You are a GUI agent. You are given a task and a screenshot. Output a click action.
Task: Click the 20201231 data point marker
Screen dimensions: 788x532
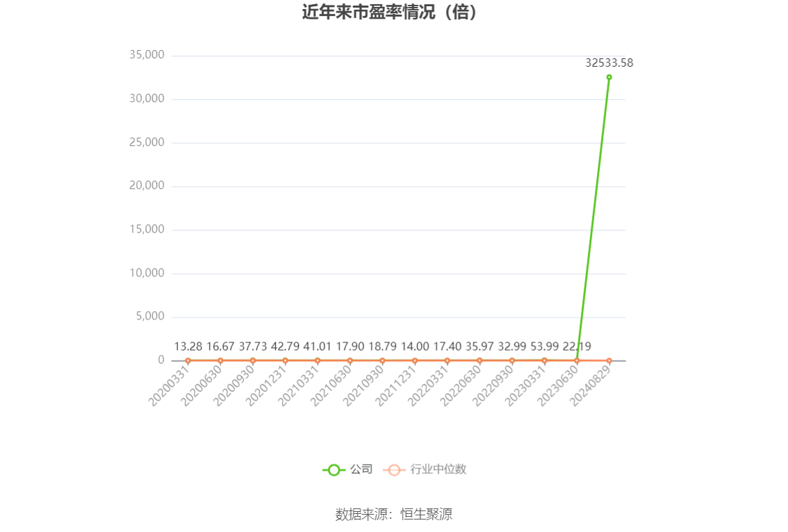click(285, 360)
